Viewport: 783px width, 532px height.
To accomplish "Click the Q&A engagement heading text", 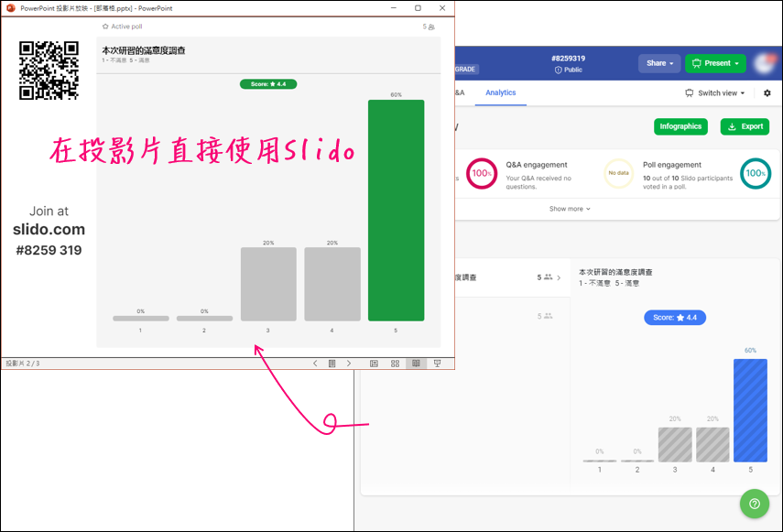I will pyautogui.click(x=537, y=165).
